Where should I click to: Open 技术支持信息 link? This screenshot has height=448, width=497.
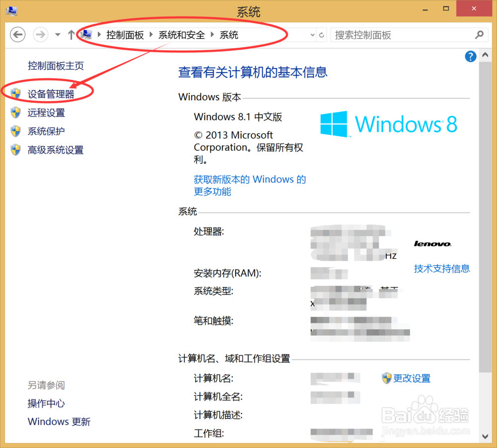[x=442, y=269]
